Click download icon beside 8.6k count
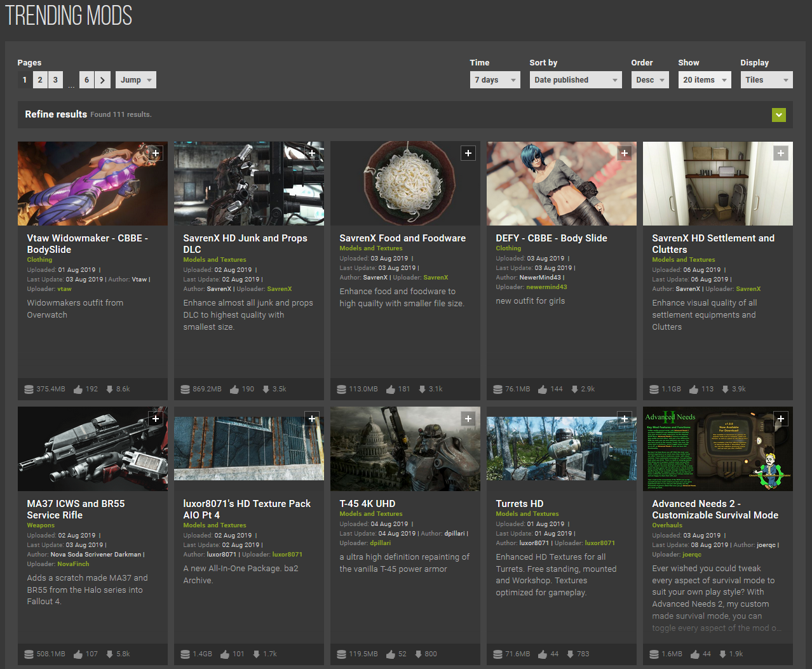The width and height of the screenshot is (812, 669). pos(109,389)
